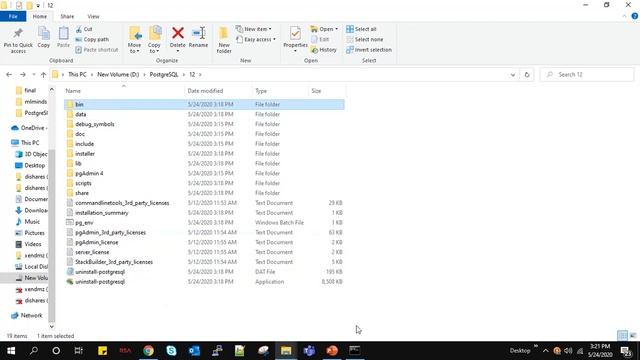The width and height of the screenshot is (640, 360).
Task: Select installation_summary text document
Action: 204,213
